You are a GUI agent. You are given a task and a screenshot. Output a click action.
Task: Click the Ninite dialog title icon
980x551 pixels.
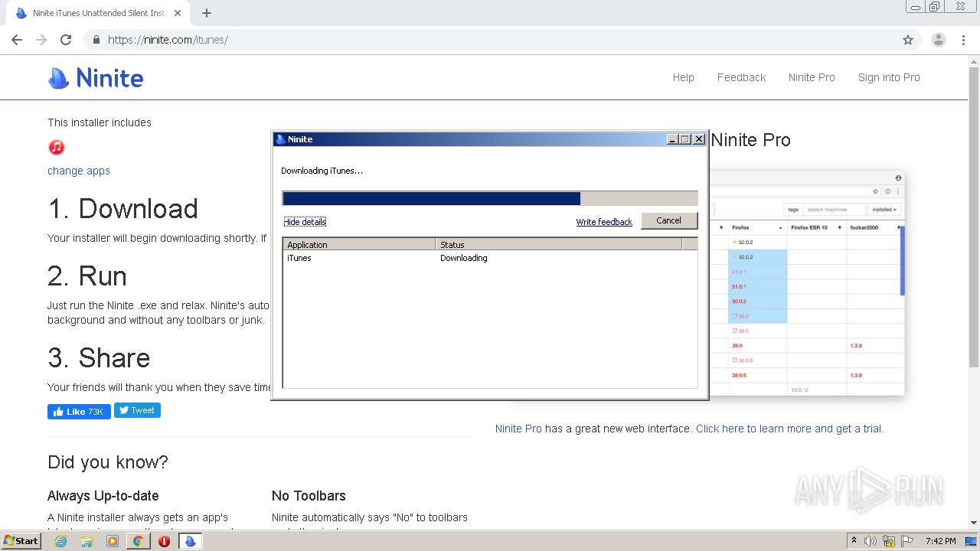point(281,139)
